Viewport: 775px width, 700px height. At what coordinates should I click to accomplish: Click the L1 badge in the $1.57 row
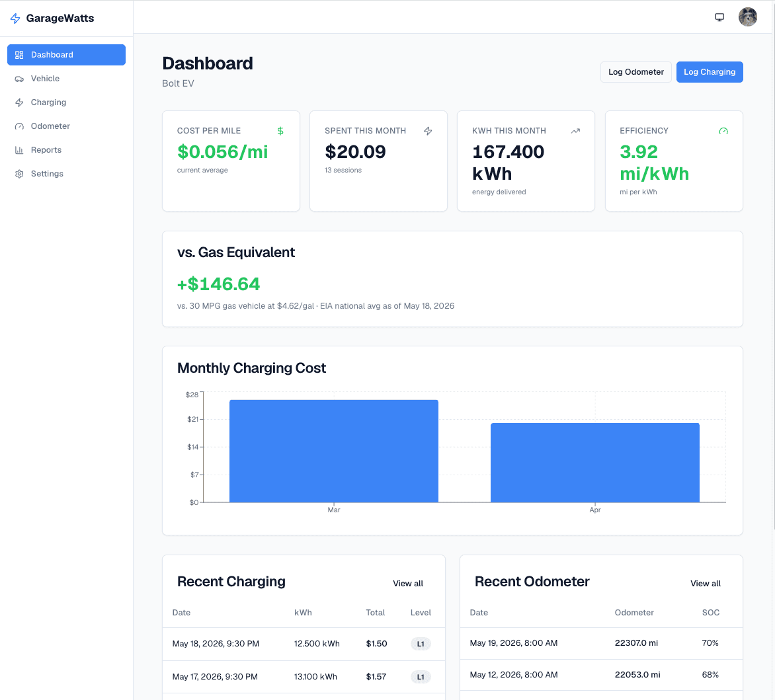pyautogui.click(x=420, y=677)
